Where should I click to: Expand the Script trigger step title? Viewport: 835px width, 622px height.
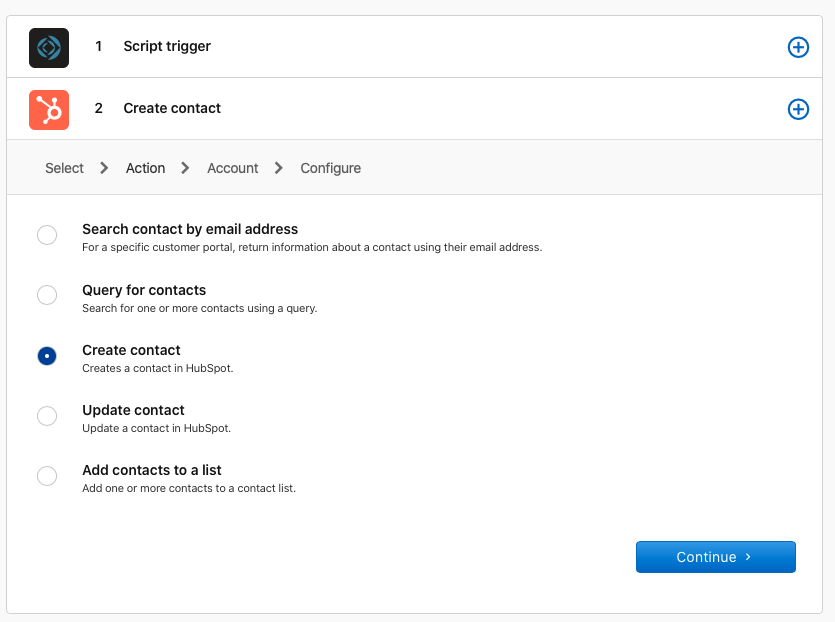pyautogui.click(x=167, y=46)
